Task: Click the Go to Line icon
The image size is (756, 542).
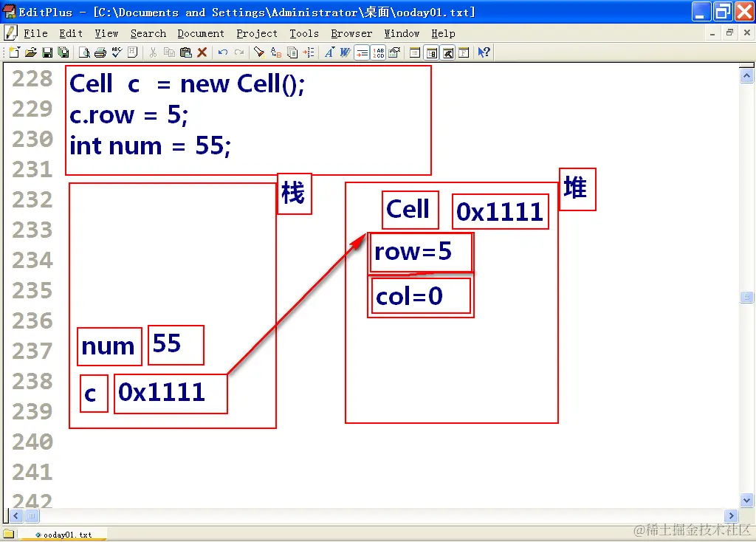Action: (x=309, y=52)
